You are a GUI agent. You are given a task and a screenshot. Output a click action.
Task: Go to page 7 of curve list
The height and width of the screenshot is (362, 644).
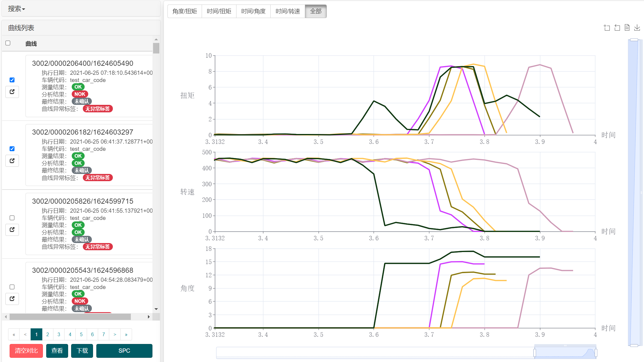104,334
